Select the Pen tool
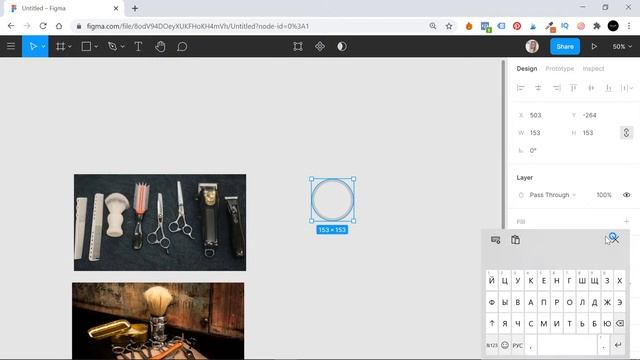 [112, 47]
